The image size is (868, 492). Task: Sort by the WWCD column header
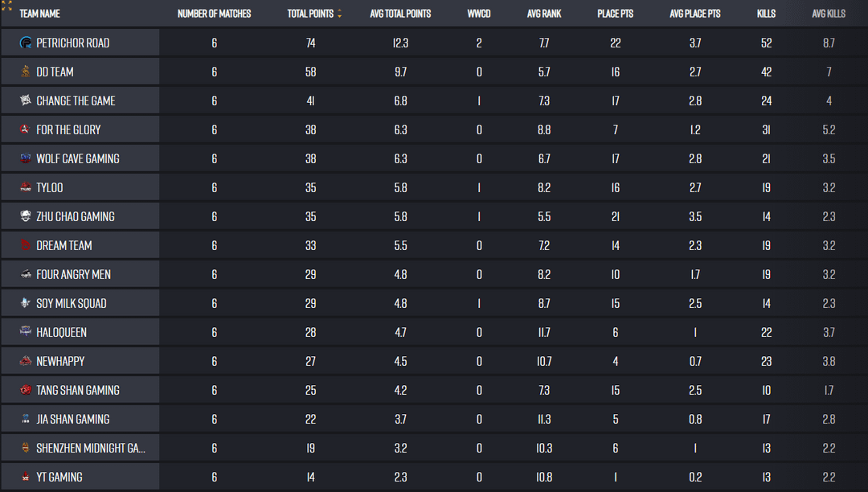479,14
